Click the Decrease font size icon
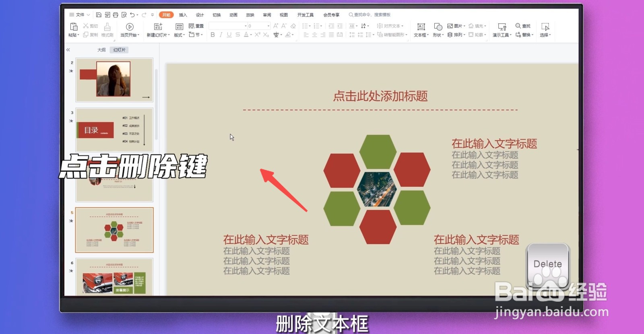 pos(284,26)
